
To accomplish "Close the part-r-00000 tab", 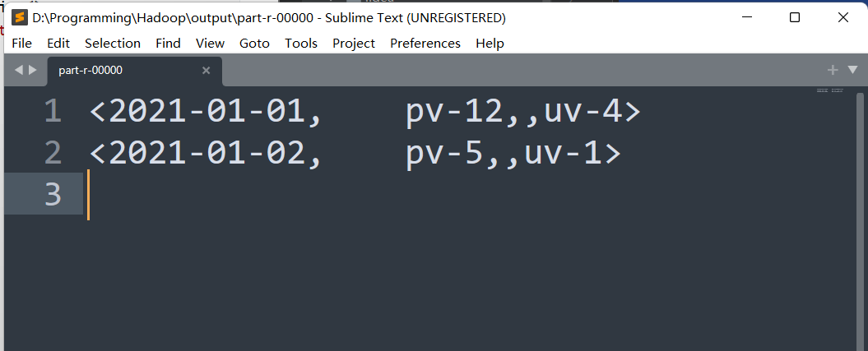I will pyautogui.click(x=206, y=70).
